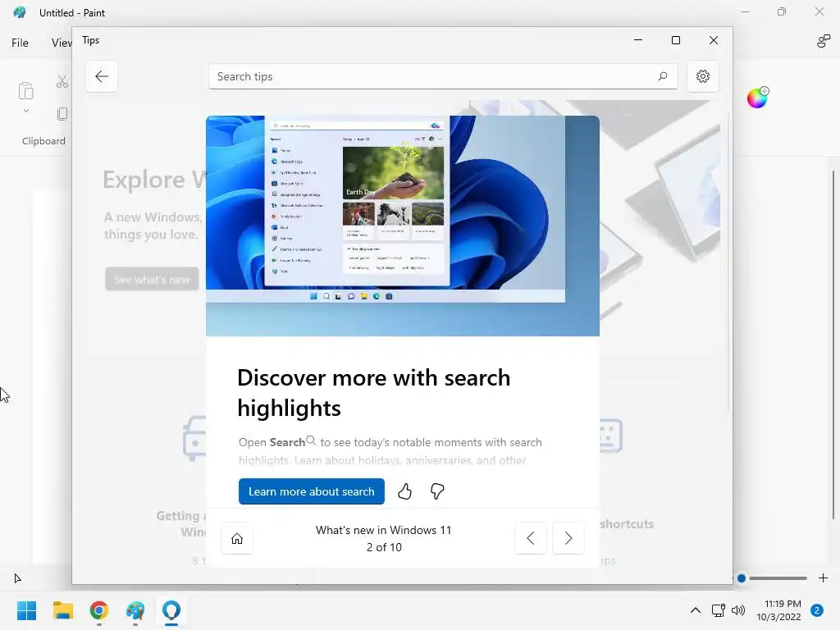Go to next tip arrow
Viewport: 840px width, 630px height.
(x=568, y=538)
